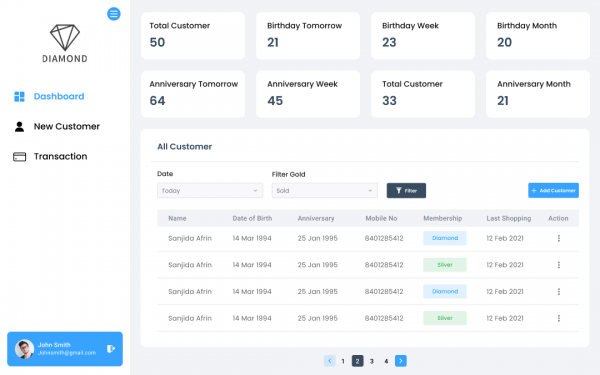The width and height of the screenshot is (600, 375).
Task: Click the Add Customer button
Action: (553, 191)
